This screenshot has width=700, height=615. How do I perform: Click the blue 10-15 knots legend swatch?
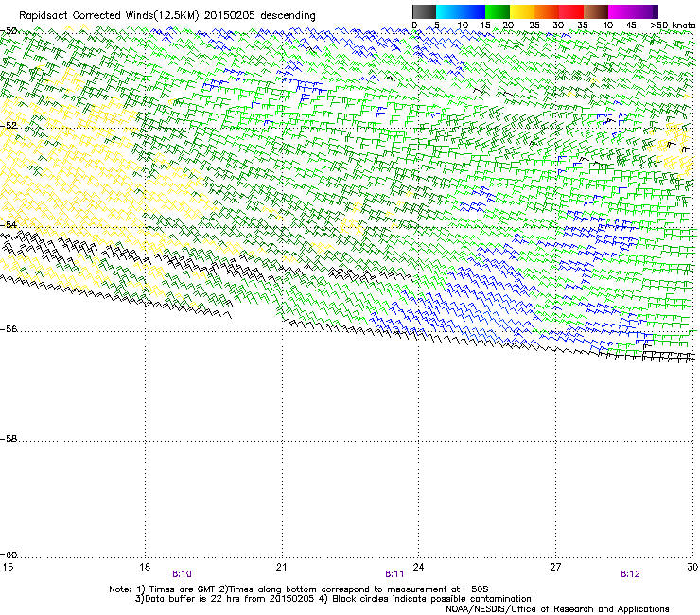tap(473, 11)
